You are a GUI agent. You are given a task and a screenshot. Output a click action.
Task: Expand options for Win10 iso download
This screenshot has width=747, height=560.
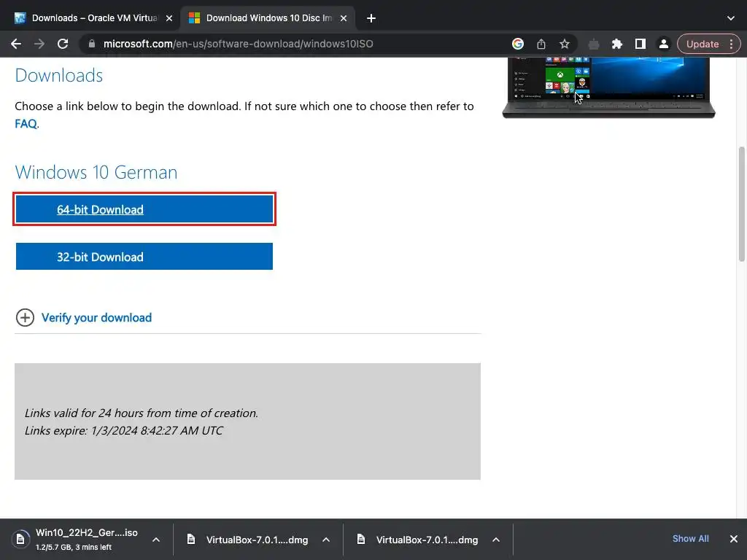coord(156,540)
